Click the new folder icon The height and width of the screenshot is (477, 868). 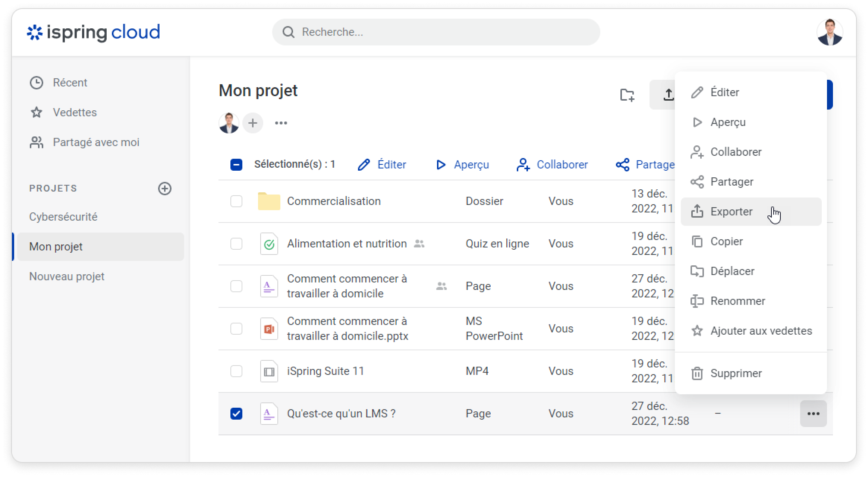click(x=627, y=95)
